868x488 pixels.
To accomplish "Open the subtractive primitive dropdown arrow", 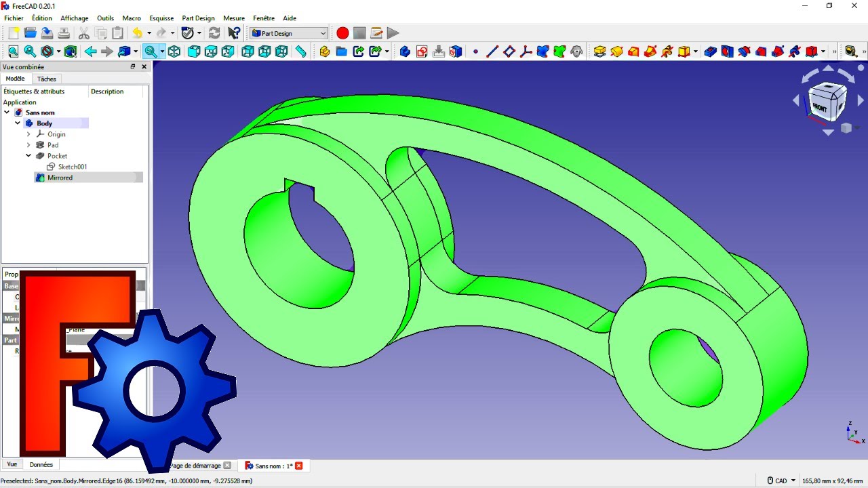I will coord(823,52).
